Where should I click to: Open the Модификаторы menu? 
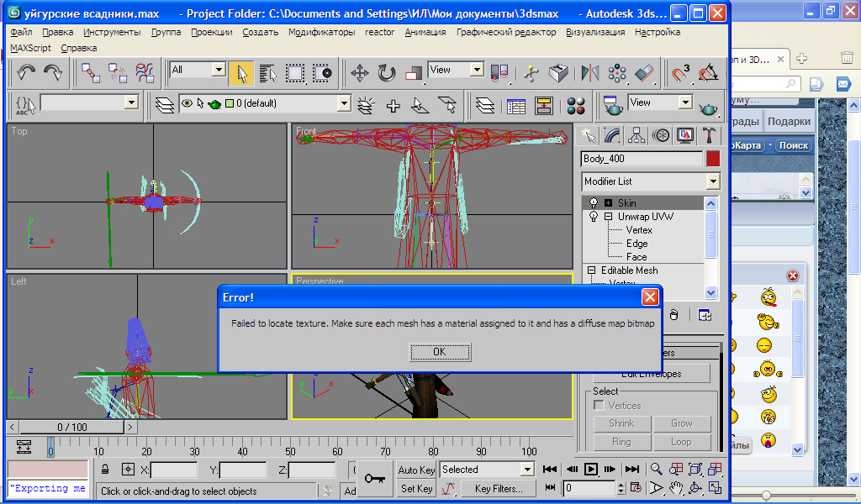click(321, 32)
